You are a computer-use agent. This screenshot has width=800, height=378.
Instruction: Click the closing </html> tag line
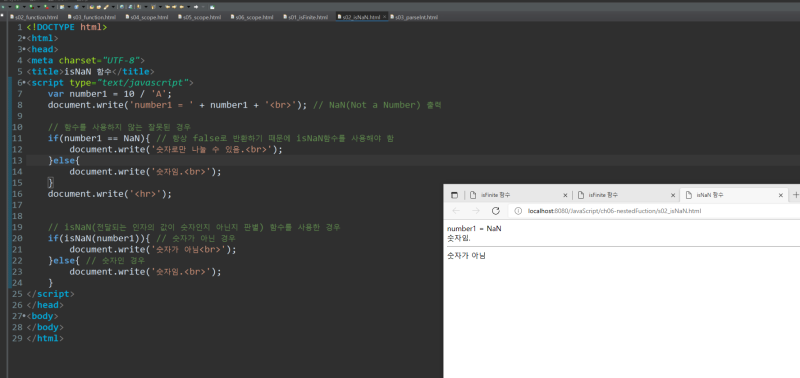click(45, 338)
